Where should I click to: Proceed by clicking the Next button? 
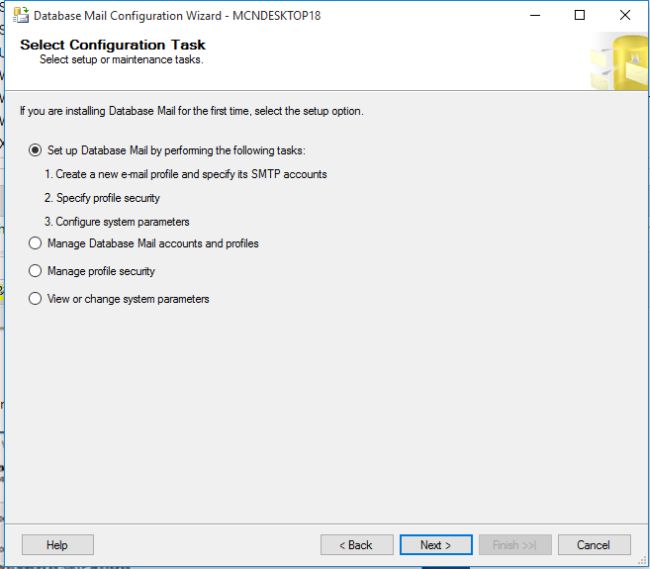pos(435,545)
